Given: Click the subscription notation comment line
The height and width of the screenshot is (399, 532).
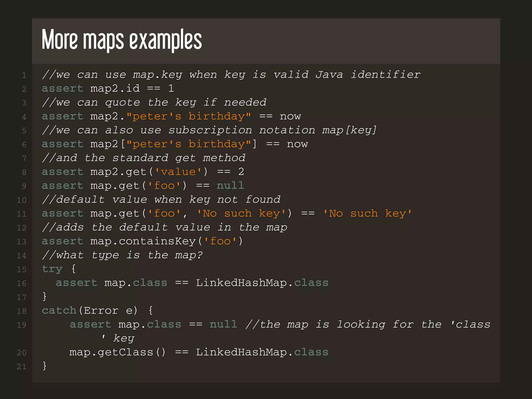Looking at the screenshot, I should (209, 130).
